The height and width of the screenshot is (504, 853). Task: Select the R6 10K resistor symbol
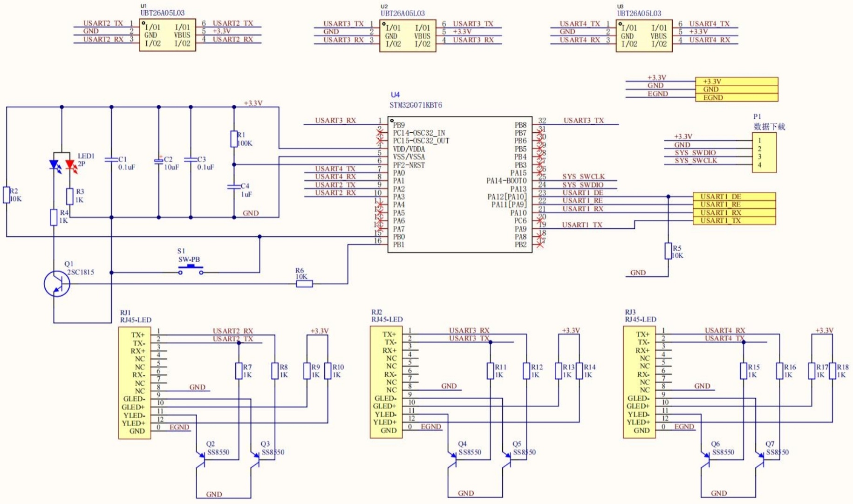(x=304, y=283)
